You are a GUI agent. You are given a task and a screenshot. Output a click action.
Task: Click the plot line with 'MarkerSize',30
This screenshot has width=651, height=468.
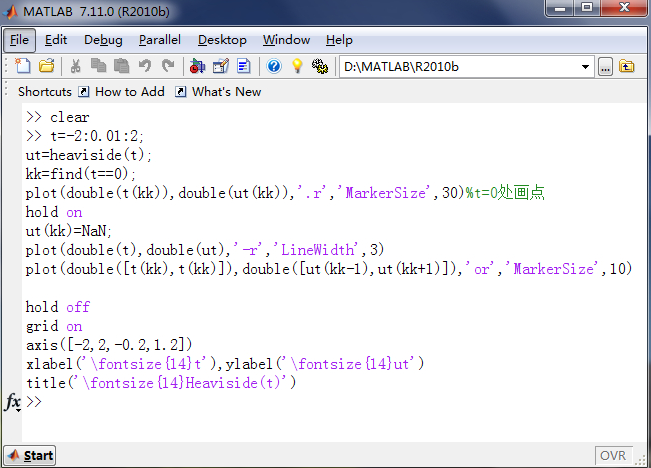(285, 193)
